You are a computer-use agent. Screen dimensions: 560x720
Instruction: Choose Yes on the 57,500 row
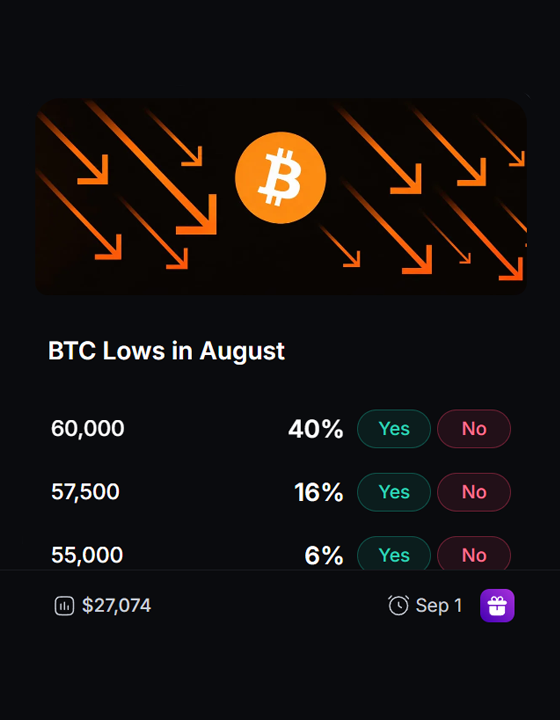pyautogui.click(x=394, y=492)
